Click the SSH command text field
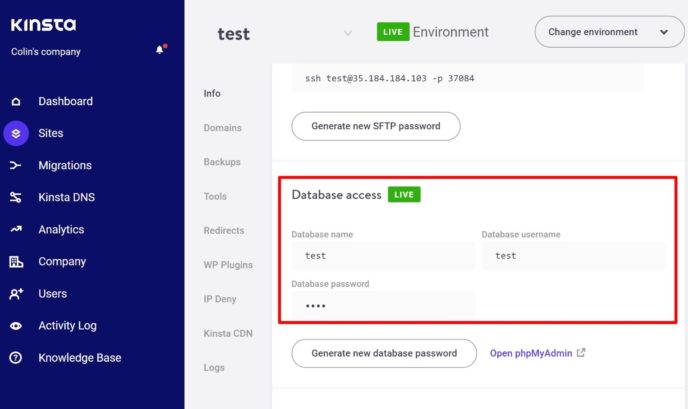This screenshot has width=688, height=409. click(x=468, y=78)
